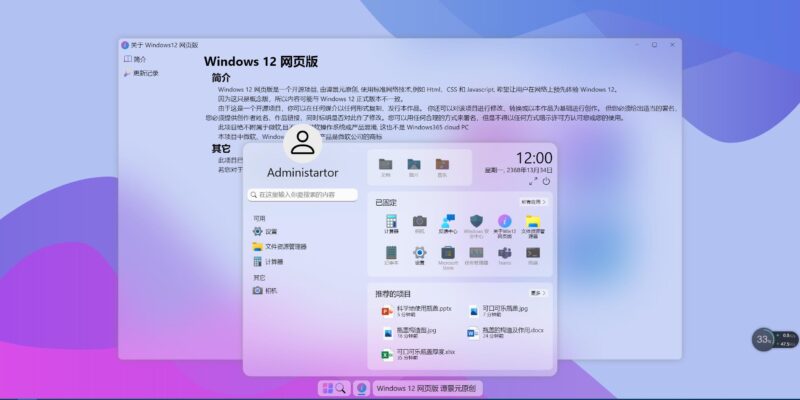Open the Settings gear in pinned grid

point(419,256)
